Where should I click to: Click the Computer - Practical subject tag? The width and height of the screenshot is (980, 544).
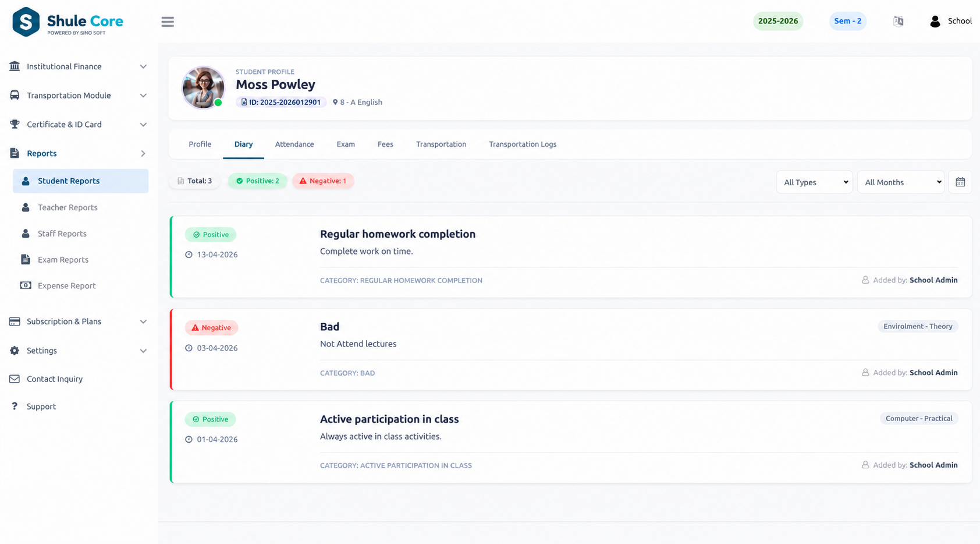(919, 418)
